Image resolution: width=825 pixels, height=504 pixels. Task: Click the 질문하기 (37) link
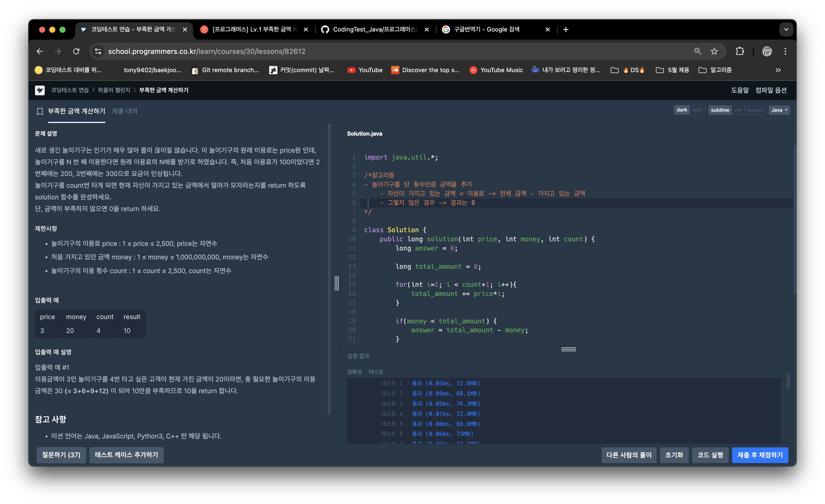(60, 454)
